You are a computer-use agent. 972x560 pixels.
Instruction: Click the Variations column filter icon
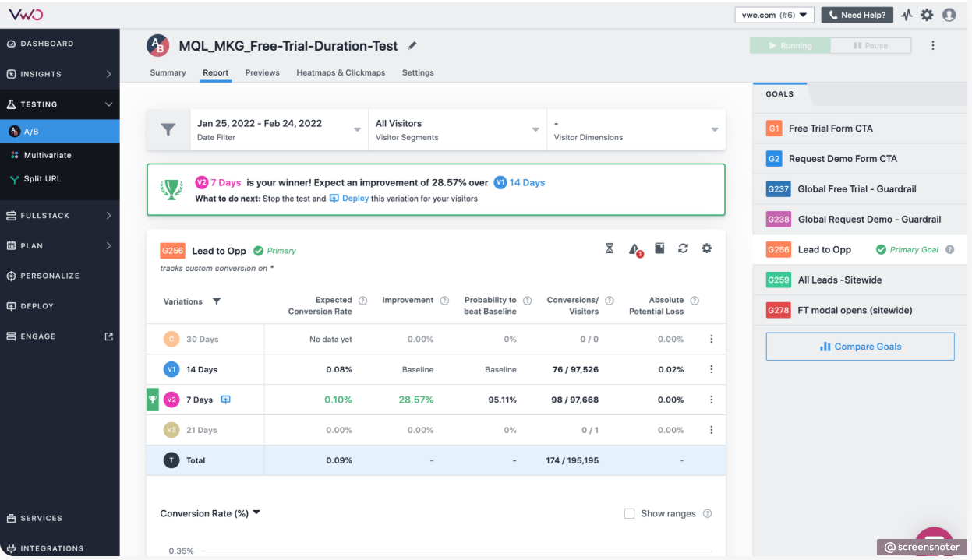click(217, 301)
